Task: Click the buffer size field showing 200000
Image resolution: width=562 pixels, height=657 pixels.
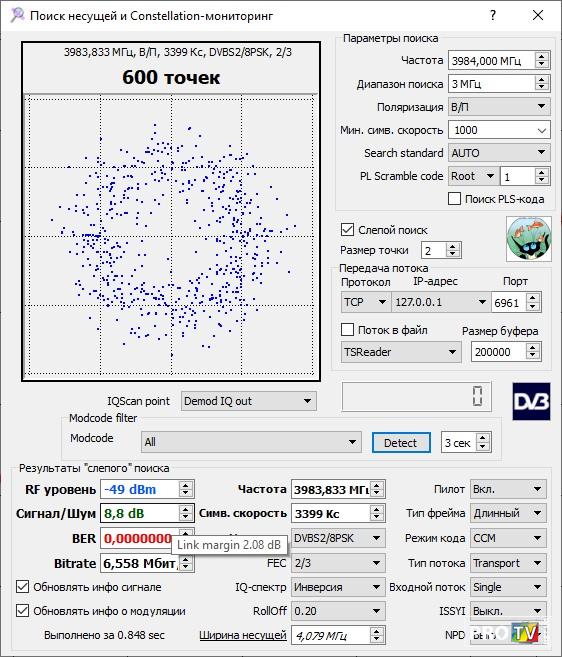Action: (x=498, y=352)
